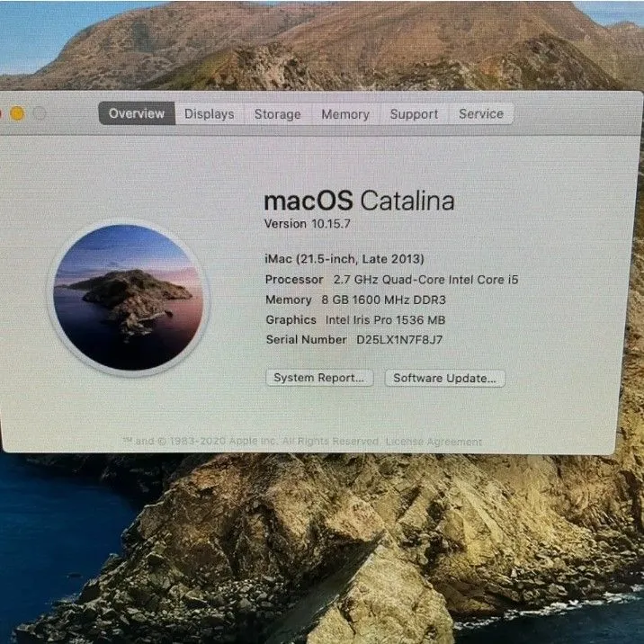Viewport: 644px width, 644px height.
Task: Click the Processor label
Action: point(294,280)
